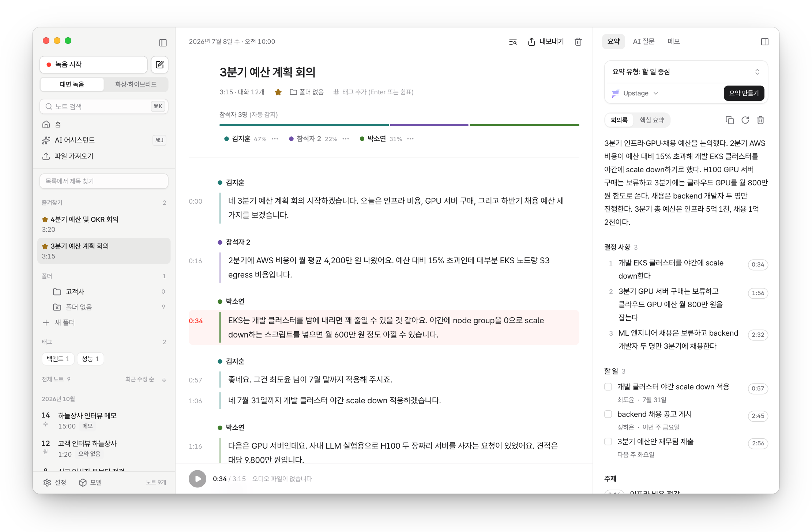Switch recording mode to 화상·하이브리드

point(136,84)
